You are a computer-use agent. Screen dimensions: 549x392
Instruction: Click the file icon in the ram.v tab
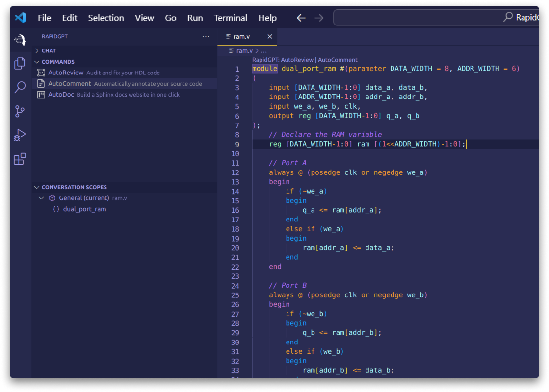[x=228, y=36]
